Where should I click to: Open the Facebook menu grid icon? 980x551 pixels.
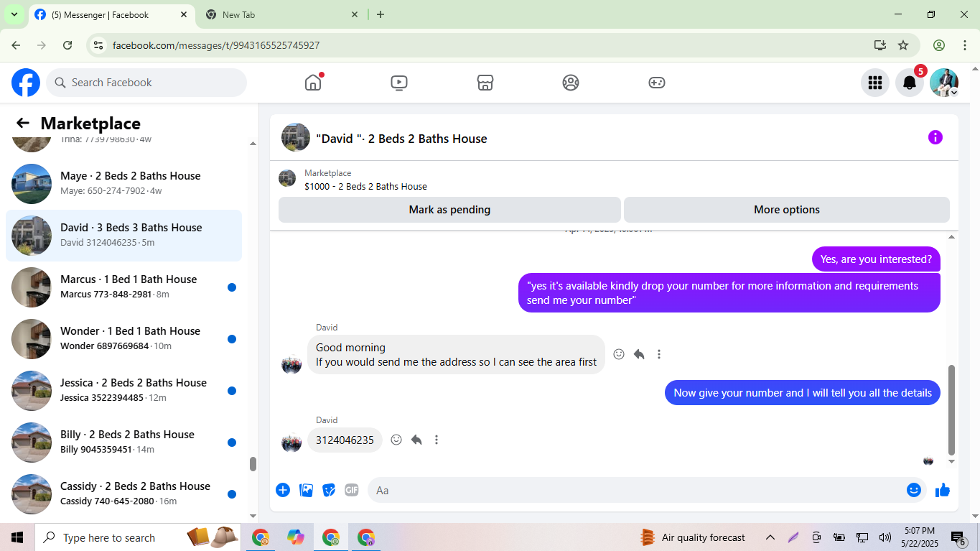tap(875, 83)
